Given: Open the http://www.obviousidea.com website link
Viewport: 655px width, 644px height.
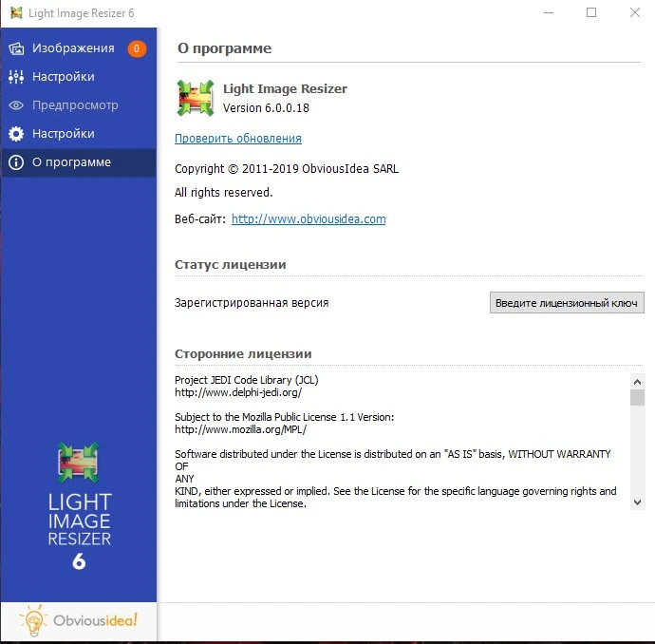Looking at the screenshot, I should [309, 219].
